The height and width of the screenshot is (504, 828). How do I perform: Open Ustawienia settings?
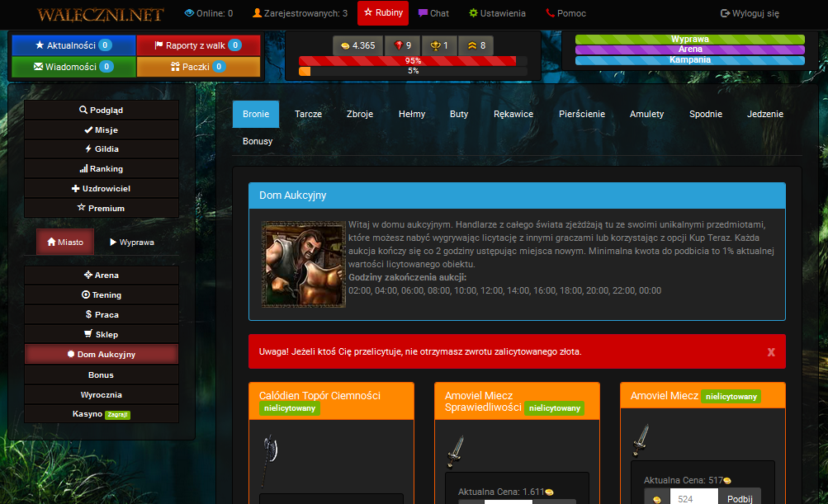click(x=498, y=13)
